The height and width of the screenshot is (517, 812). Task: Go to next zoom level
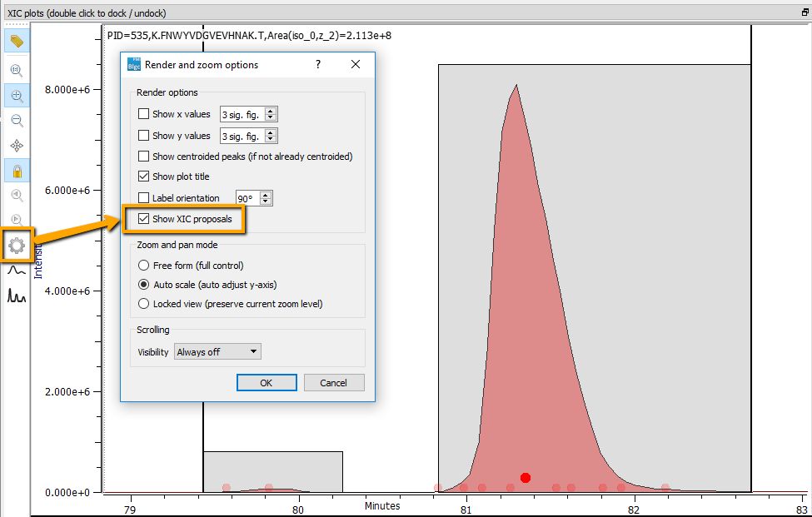coord(17,220)
